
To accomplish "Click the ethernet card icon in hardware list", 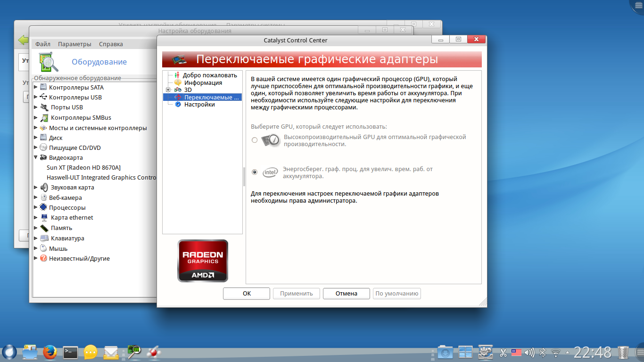I will 44,218.
